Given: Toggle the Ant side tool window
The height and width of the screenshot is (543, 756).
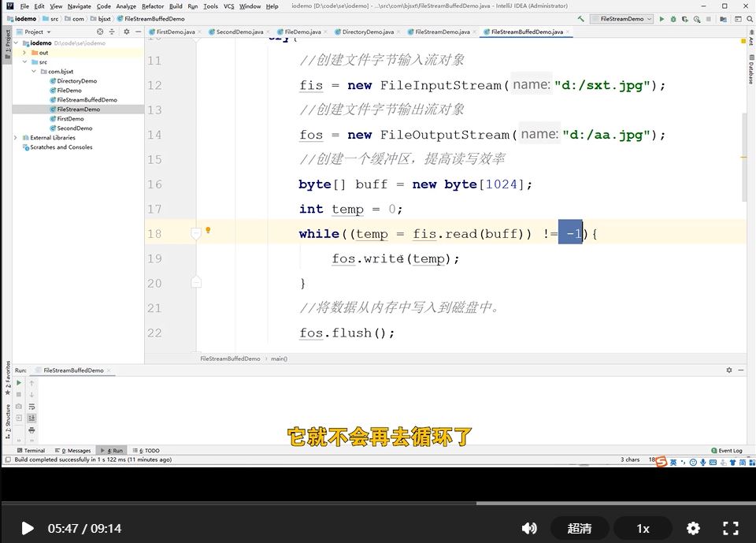Looking at the screenshot, I should click(751, 38).
